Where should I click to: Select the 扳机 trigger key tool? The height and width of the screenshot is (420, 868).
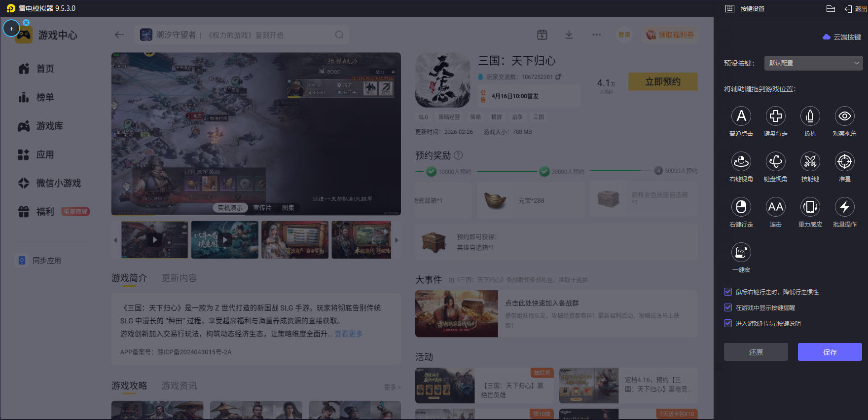[x=810, y=116]
